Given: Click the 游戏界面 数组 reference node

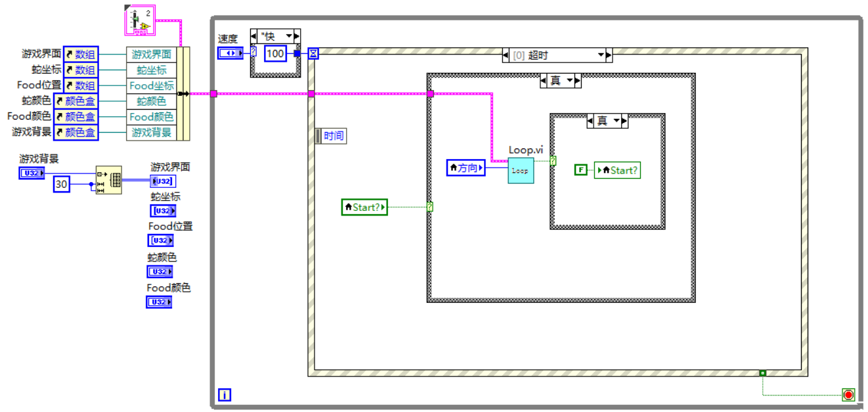Looking at the screenshot, I should 81,54.
